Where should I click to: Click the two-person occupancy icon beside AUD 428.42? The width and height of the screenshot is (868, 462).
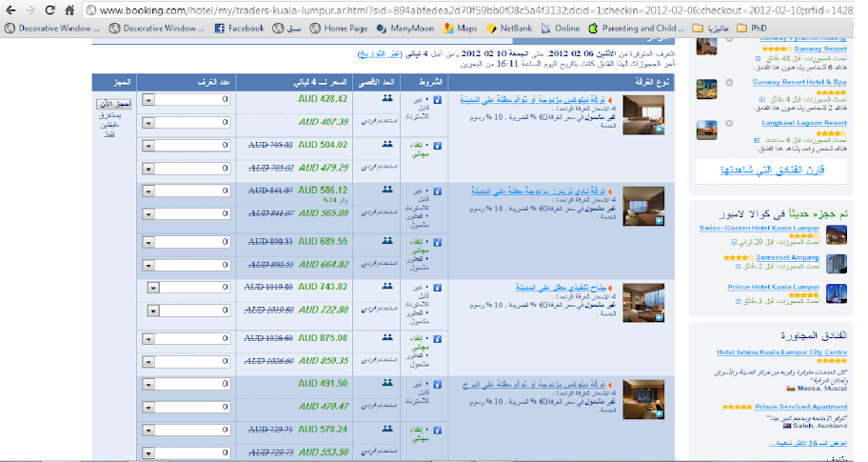tap(387, 98)
